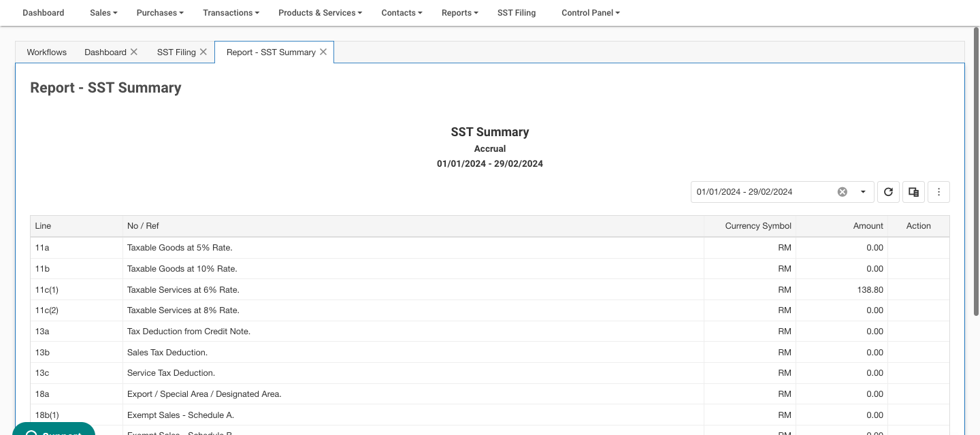Switch to the Workflows tab
This screenshot has width=980, height=435.
[x=47, y=52]
